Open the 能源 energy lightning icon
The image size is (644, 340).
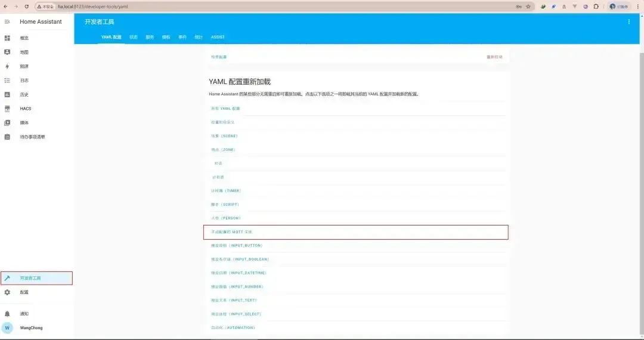(7, 66)
